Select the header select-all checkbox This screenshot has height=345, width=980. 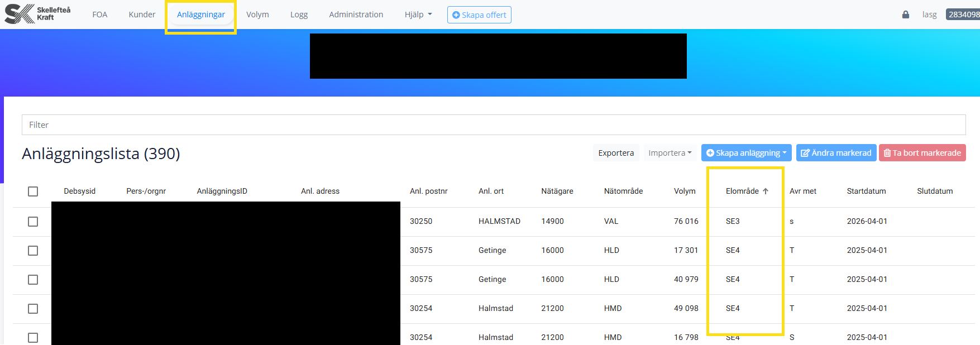coord(33,191)
